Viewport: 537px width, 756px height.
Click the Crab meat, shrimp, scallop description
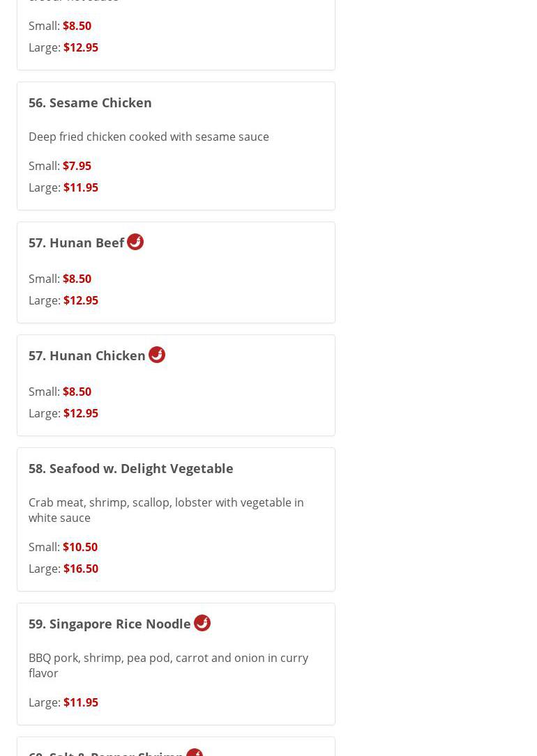point(166,510)
